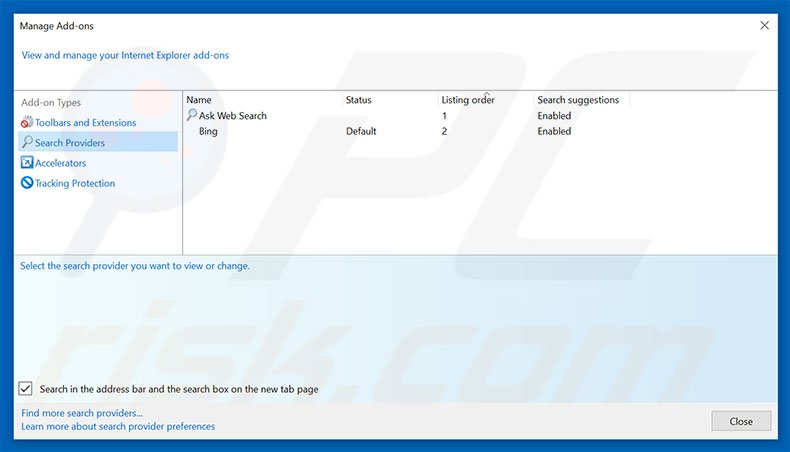Screen dimensions: 790x452
Task: Click listing order 2 for Bing
Action: 444,131
